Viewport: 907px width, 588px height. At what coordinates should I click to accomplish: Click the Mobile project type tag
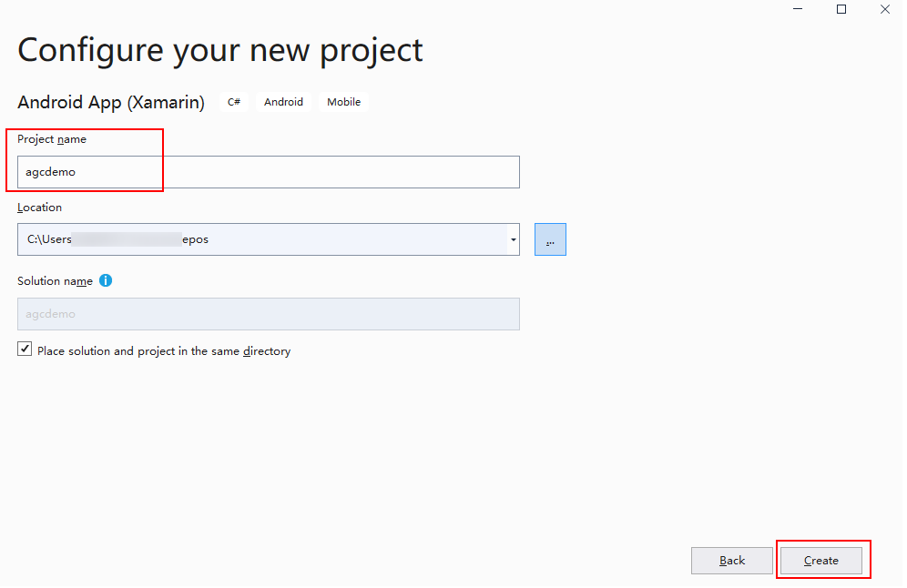(344, 102)
